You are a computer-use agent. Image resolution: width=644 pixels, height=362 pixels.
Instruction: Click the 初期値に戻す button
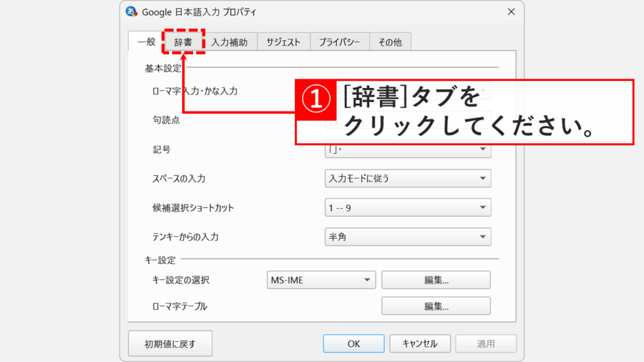[x=170, y=344]
